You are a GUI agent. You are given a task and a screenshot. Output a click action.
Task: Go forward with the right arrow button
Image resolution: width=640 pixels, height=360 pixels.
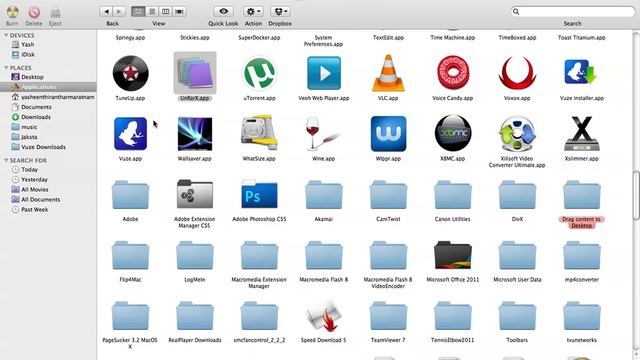pos(119,11)
